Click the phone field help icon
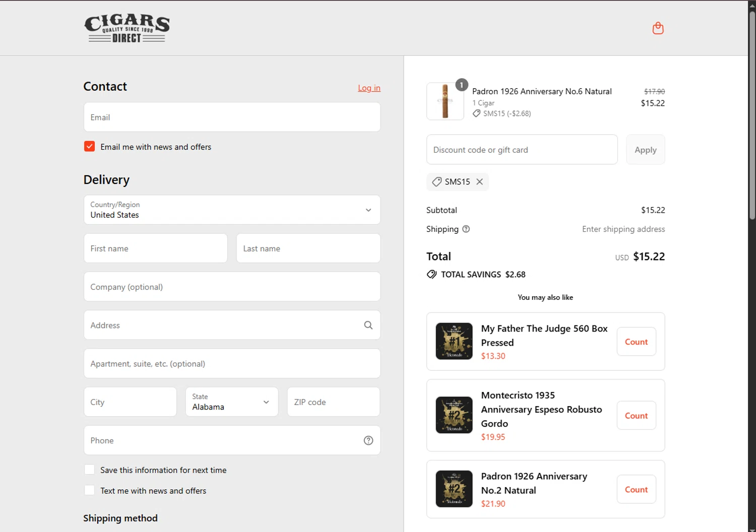 point(368,440)
